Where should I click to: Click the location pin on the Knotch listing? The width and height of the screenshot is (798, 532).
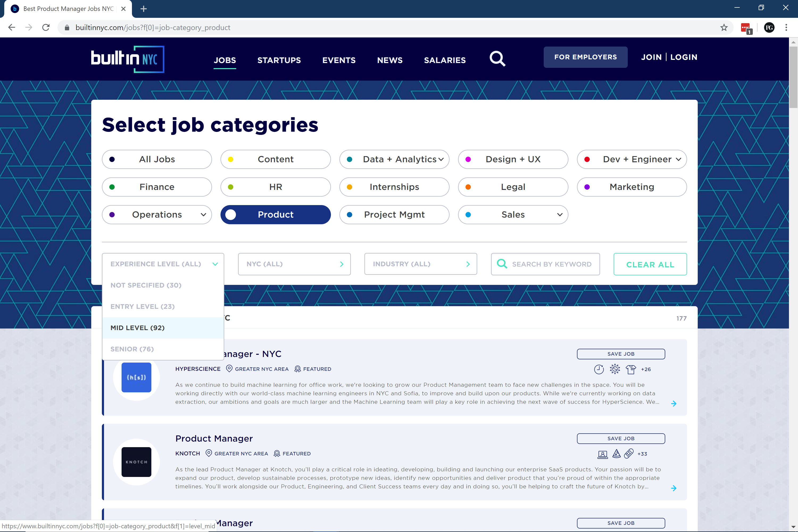point(209,453)
